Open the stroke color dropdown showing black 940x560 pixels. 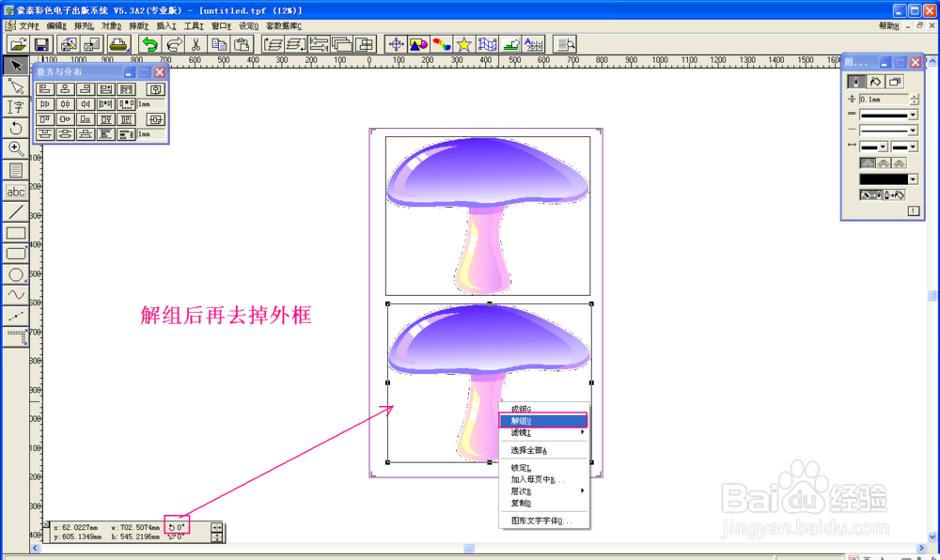pyautogui.click(x=912, y=179)
